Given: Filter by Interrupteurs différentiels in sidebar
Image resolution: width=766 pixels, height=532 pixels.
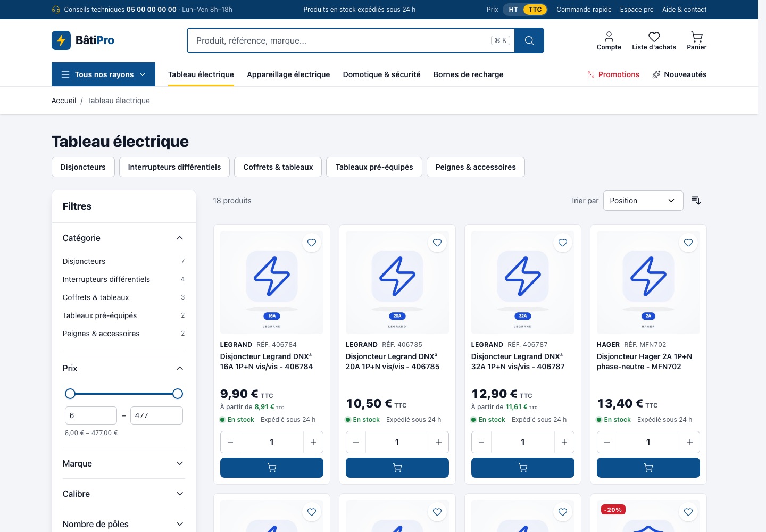Looking at the screenshot, I should [123, 279].
